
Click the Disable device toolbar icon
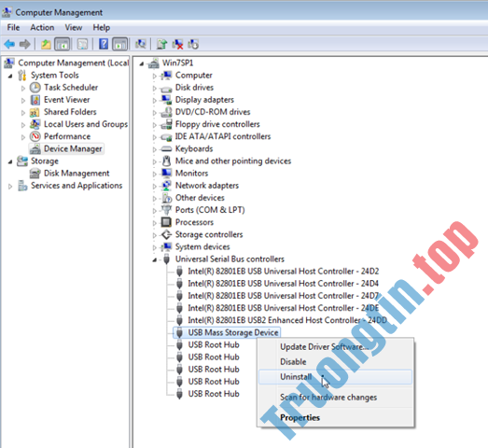coord(193,44)
